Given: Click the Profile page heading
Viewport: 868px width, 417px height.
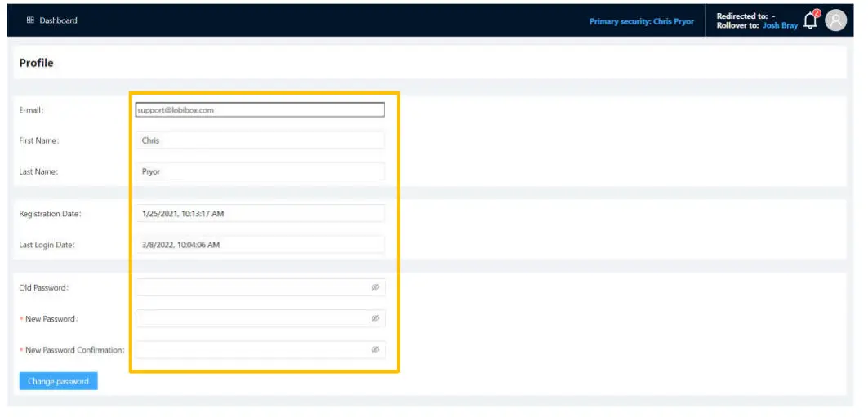Looking at the screenshot, I should click(x=37, y=63).
